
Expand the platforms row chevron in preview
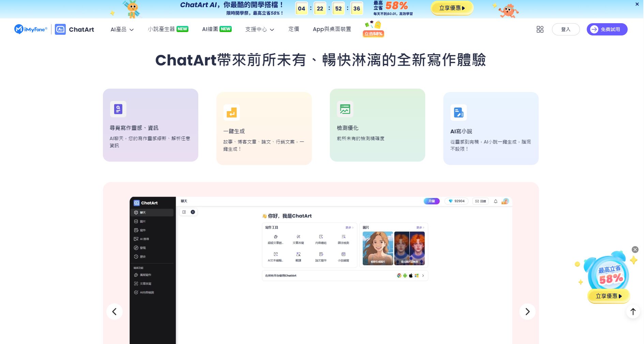click(x=423, y=275)
